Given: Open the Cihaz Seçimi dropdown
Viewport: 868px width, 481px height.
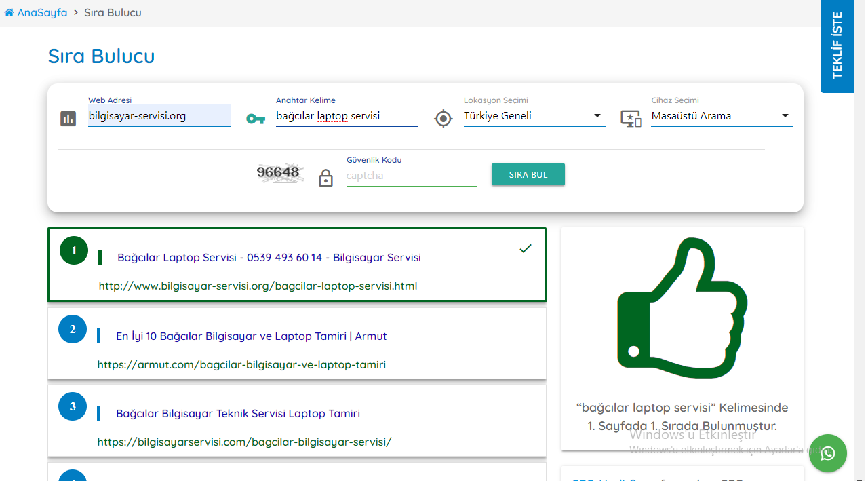Looking at the screenshot, I should point(722,116).
